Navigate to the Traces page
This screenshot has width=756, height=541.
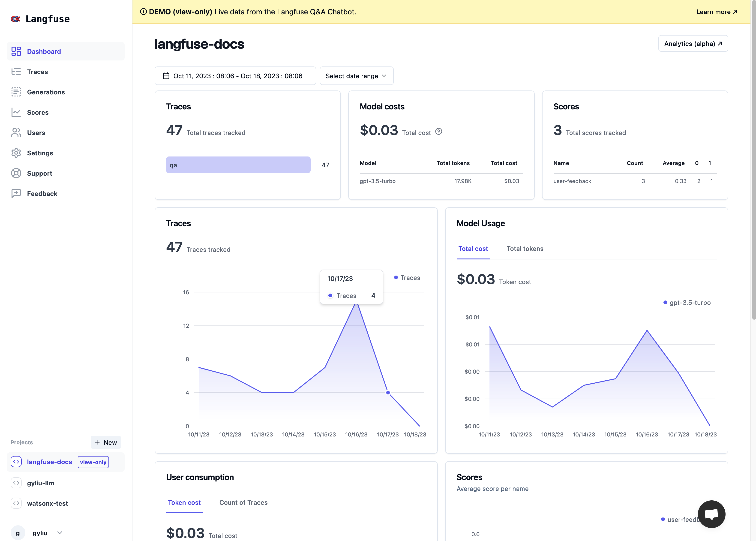66,72
